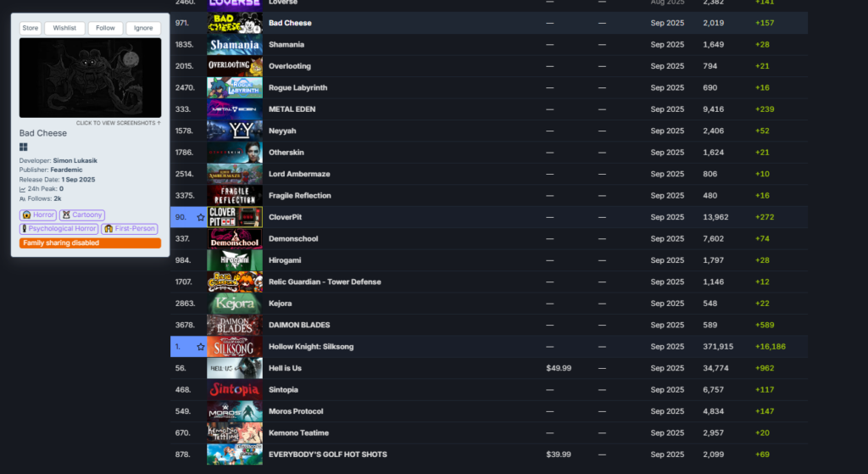
Task: Open the Overlooting title link
Action: click(290, 66)
